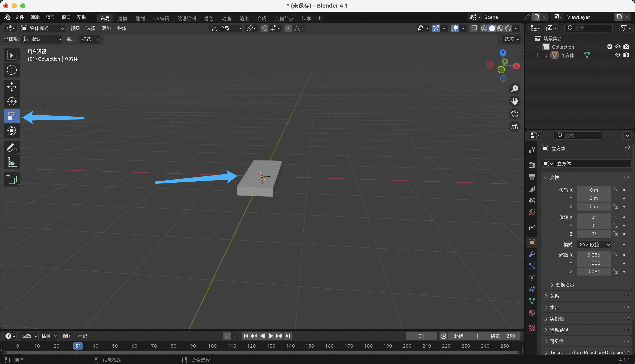The height and width of the screenshot is (364, 635).
Task: Select the Annotate pencil tool
Action: [12, 147]
